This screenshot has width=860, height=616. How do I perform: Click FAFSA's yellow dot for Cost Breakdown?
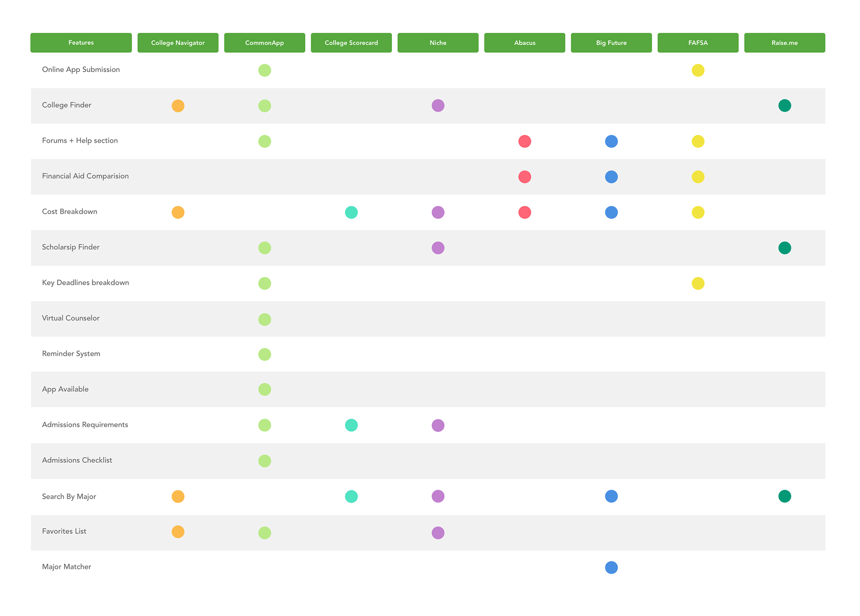(x=698, y=212)
